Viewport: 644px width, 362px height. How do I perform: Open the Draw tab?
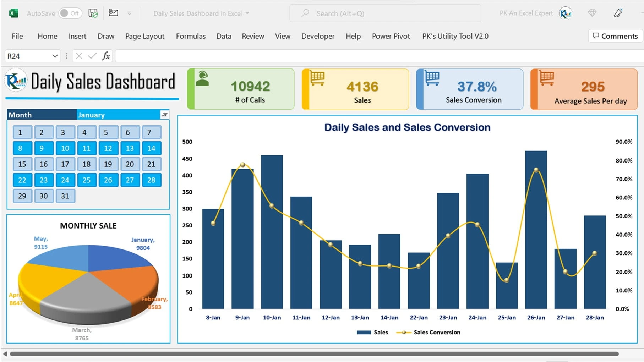tap(106, 36)
